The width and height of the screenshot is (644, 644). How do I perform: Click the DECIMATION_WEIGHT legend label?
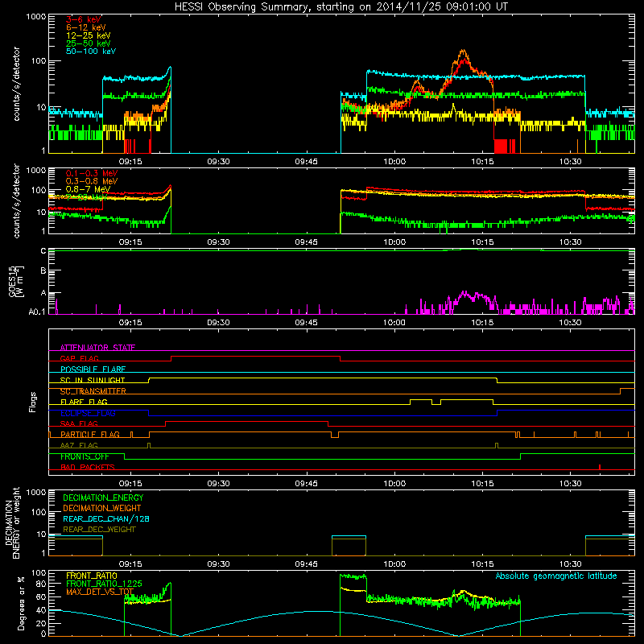102,508
